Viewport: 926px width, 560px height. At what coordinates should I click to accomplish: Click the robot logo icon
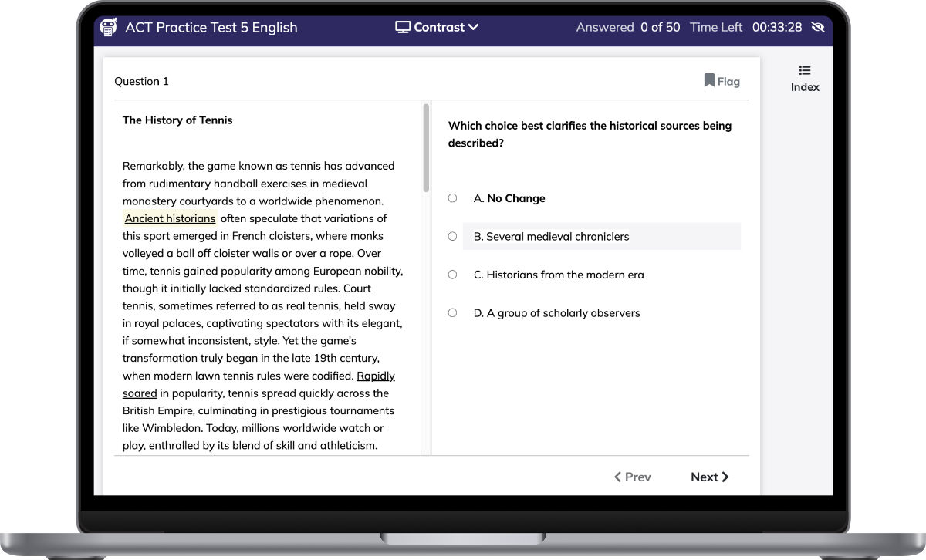[x=109, y=27]
